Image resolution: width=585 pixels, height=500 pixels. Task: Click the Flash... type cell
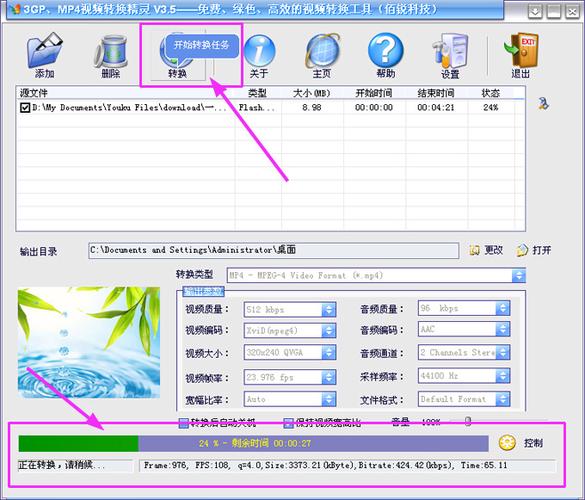point(257,108)
